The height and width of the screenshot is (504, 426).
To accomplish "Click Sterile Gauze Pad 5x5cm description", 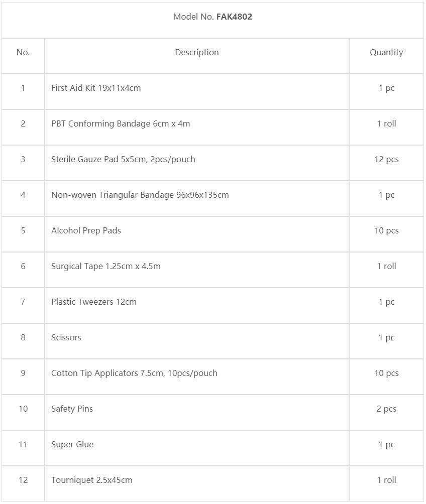I will (123, 160).
